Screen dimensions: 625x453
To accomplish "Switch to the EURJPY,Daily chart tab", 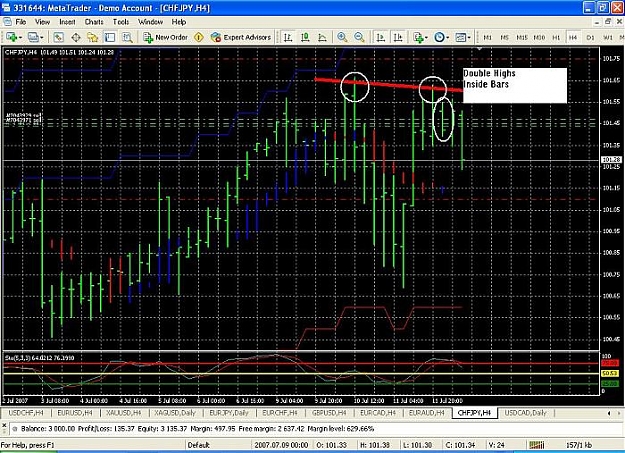I will click(x=229, y=413).
